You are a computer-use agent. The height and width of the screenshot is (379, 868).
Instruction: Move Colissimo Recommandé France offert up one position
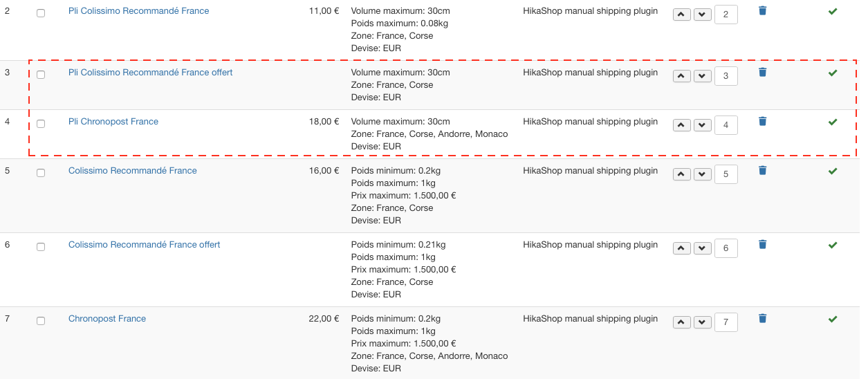[x=682, y=248]
